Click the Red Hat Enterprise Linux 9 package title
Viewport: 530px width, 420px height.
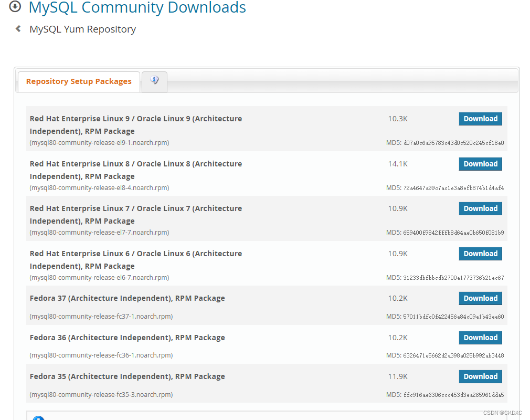pos(136,125)
